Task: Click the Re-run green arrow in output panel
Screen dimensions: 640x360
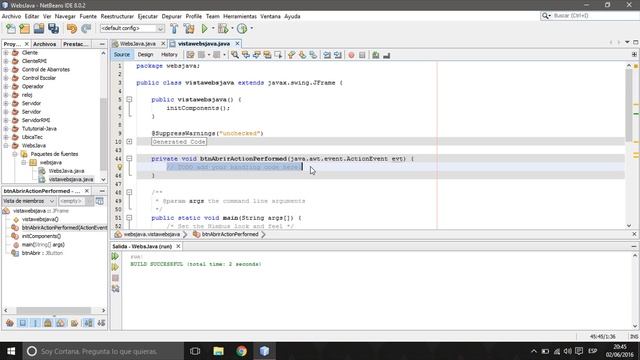Action: pyautogui.click(x=116, y=256)
